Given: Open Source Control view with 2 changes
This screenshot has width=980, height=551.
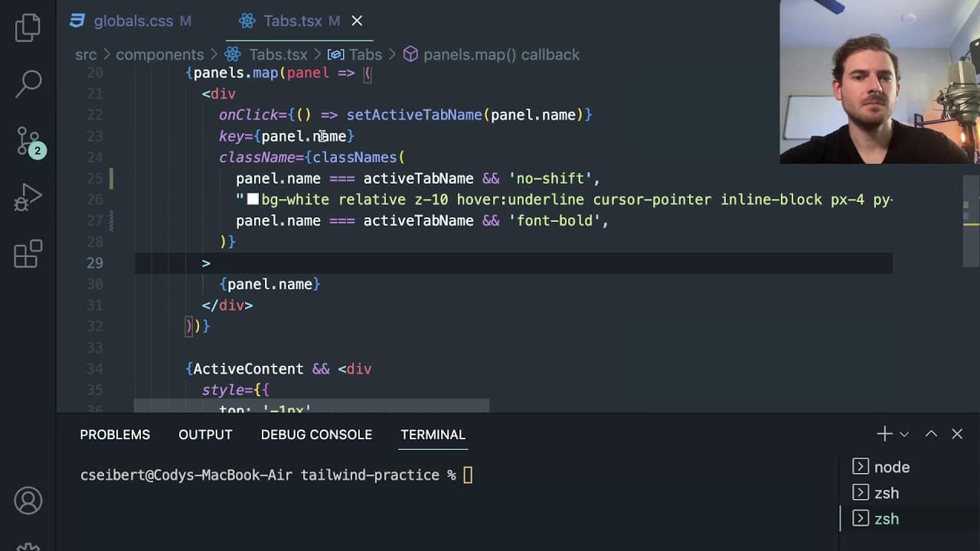Looking at the screenshot, I should point(29,142).
